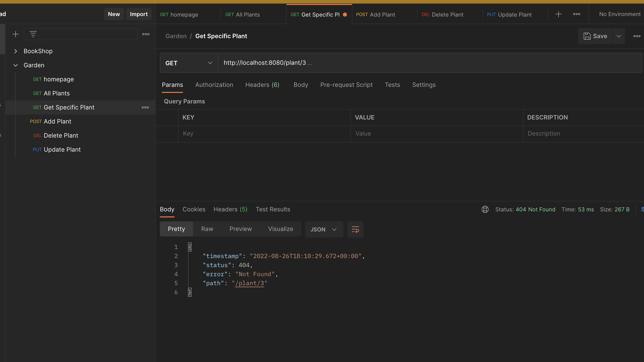Click the query param Key input field
This screenshot has height=362, width=644.
pyautogui.click(x=264, y=134)
